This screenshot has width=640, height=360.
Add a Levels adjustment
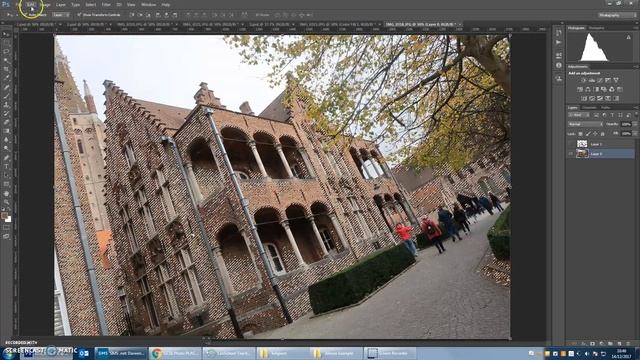click(592, 80)
